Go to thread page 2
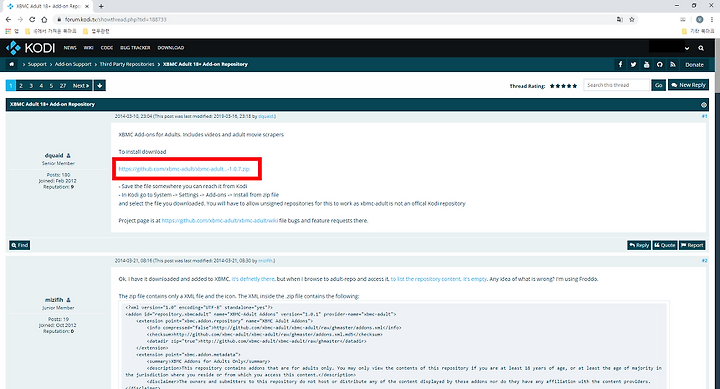This screenshot has width=720, height=389. point(21,85)
